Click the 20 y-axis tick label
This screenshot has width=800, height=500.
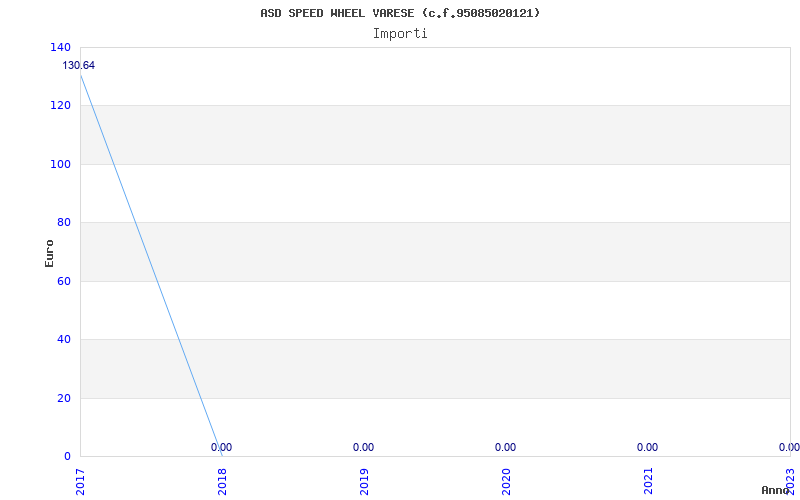(x=64, y=397)
